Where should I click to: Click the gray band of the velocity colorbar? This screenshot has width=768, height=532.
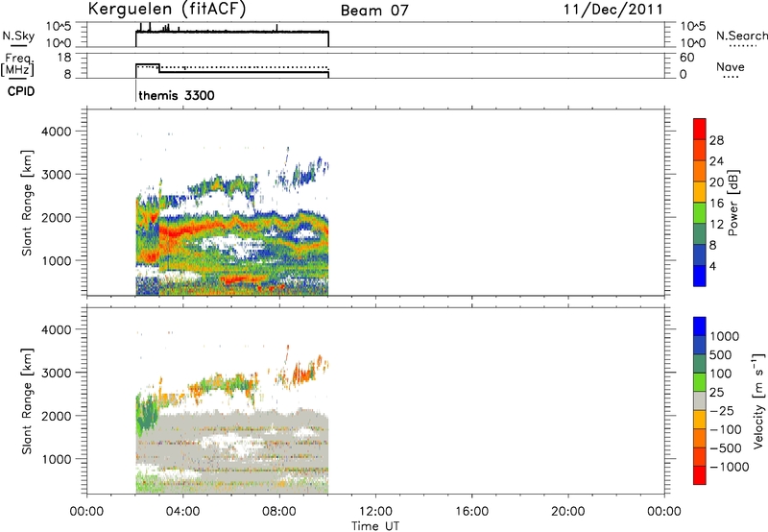tap(700, 400)
